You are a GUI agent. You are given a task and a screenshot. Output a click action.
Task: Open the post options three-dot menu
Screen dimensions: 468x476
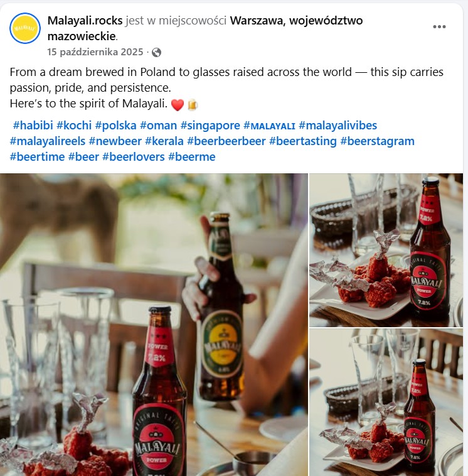point(439,27)
